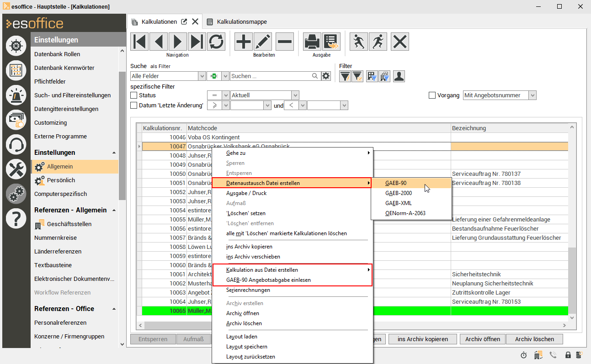The image size is (591, 364).
Task: Click the funnel-with-checkmark filter icon
Action: (x=357, y=76)
